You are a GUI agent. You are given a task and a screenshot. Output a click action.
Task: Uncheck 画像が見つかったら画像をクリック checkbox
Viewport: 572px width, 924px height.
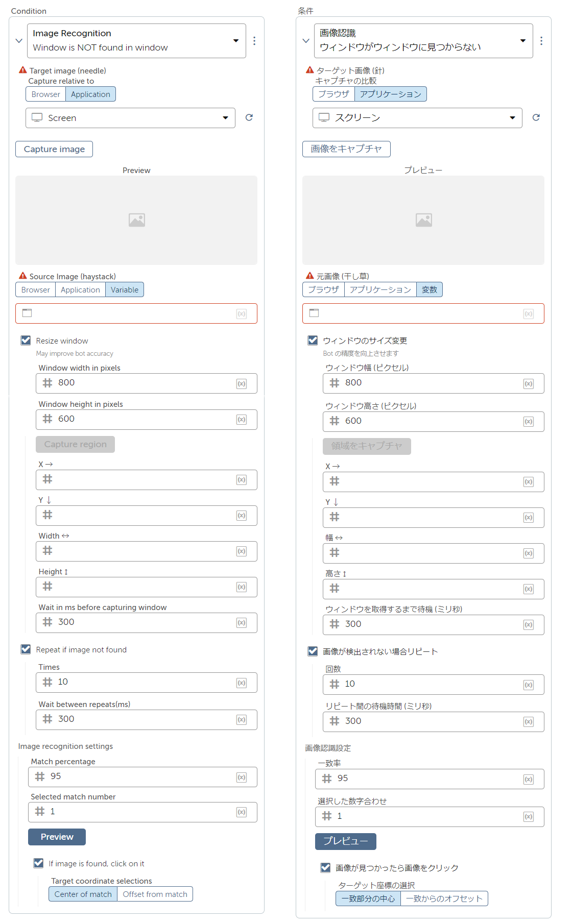(325, 867)
